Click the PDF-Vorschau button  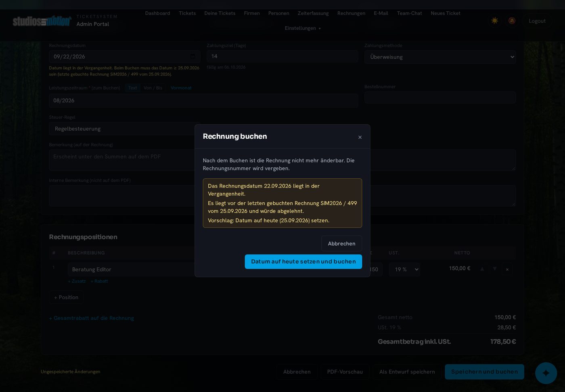click(345, 372)
